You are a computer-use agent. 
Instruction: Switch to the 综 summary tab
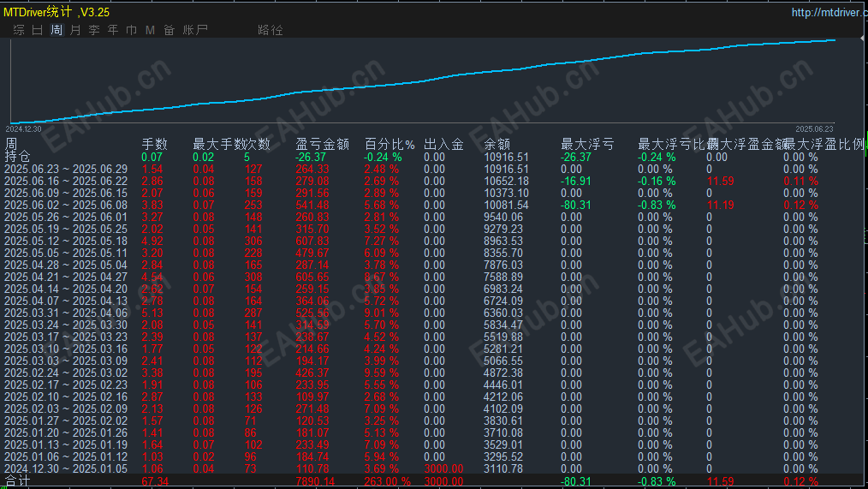[x=19, y=30]
